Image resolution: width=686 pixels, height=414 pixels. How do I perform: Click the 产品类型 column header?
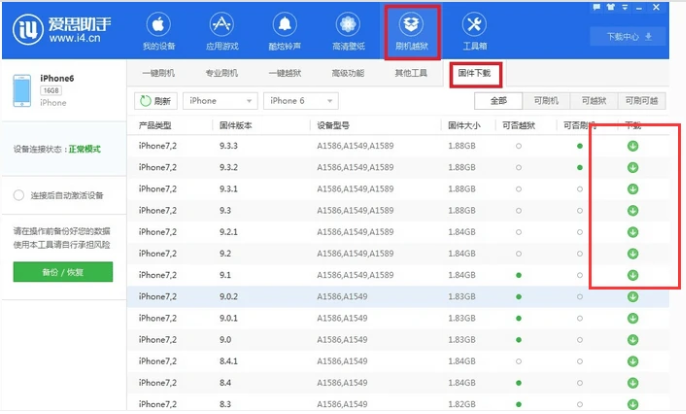click(155, 126)
